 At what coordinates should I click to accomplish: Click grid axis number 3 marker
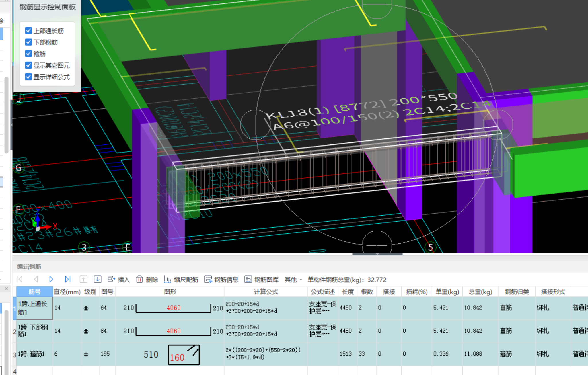(x=84, y=247)
